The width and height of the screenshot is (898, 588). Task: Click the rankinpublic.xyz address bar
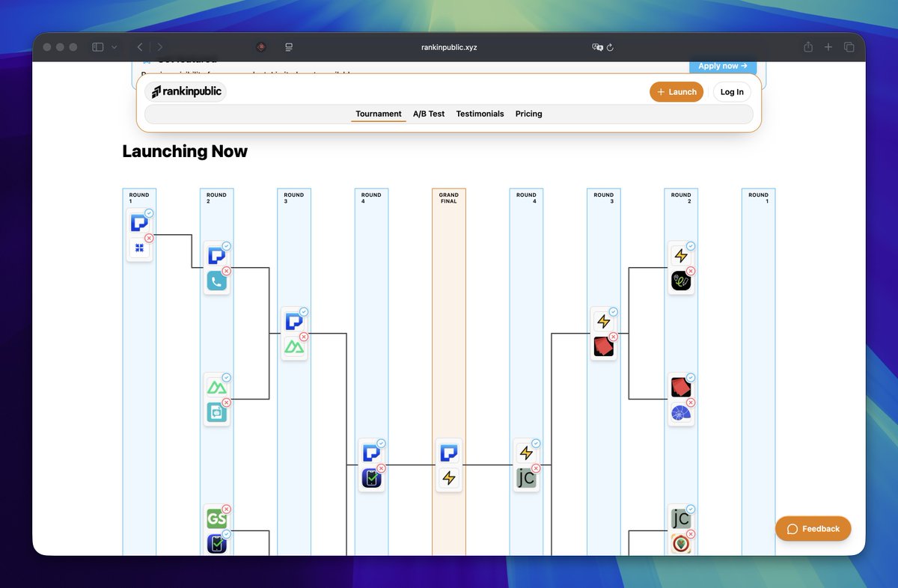click(x=449, y=47)
